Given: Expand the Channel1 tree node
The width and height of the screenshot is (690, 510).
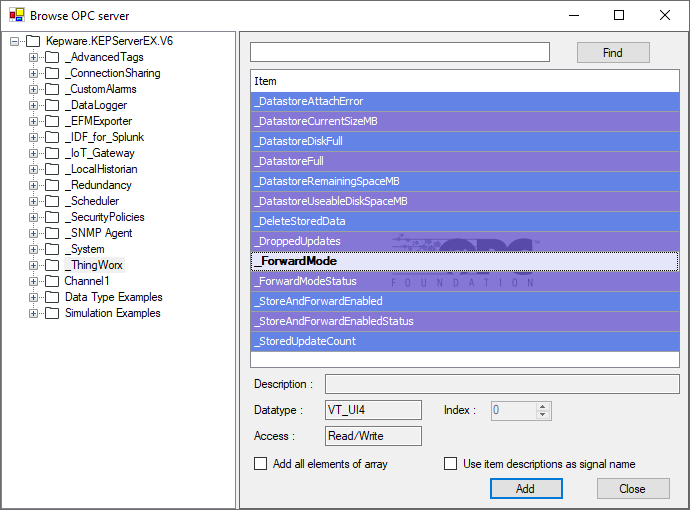Looking at the screenshot, I should tap(33, 281).
